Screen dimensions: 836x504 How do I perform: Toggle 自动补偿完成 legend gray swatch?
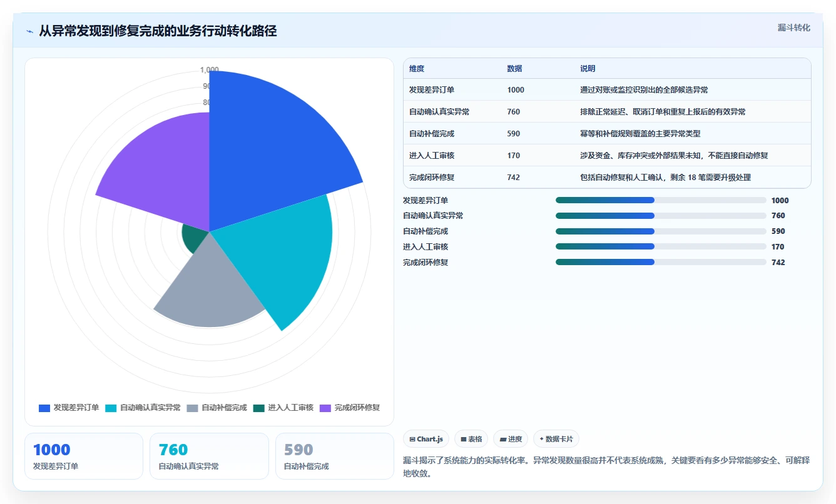(x=192, y=408)
